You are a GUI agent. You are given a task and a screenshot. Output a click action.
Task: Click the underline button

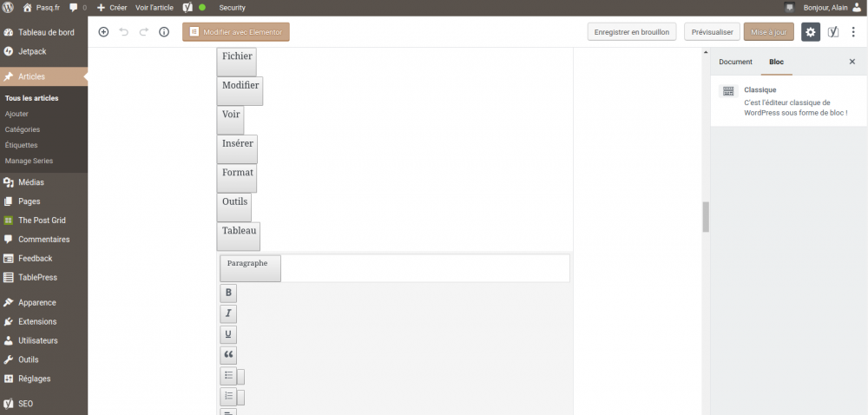228,335
